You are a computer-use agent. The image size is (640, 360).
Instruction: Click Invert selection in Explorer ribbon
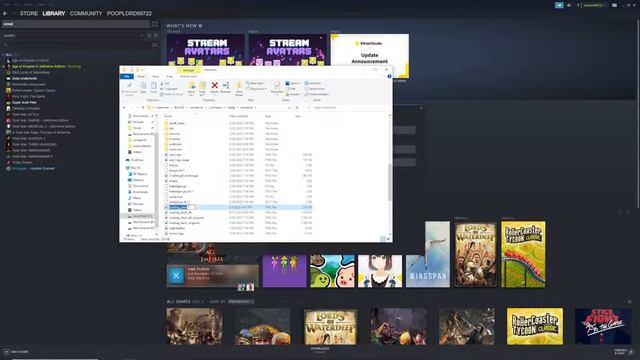pyautogui.click(x=317, y=94)
